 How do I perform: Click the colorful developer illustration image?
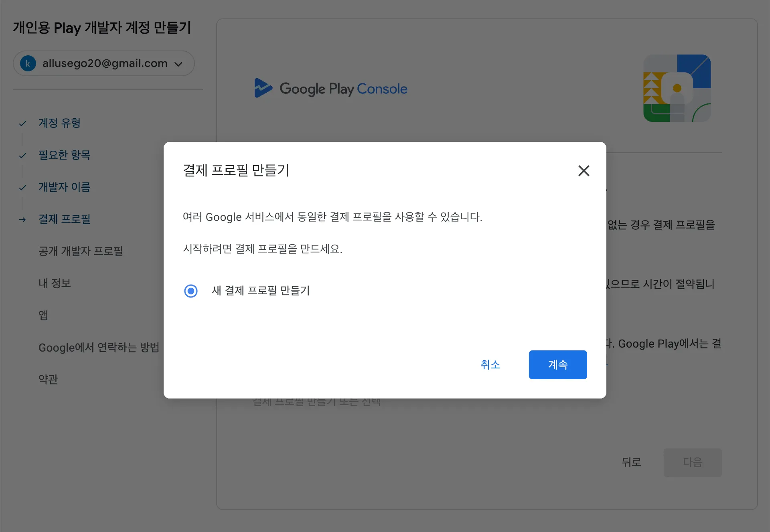[x=677, y=88]
